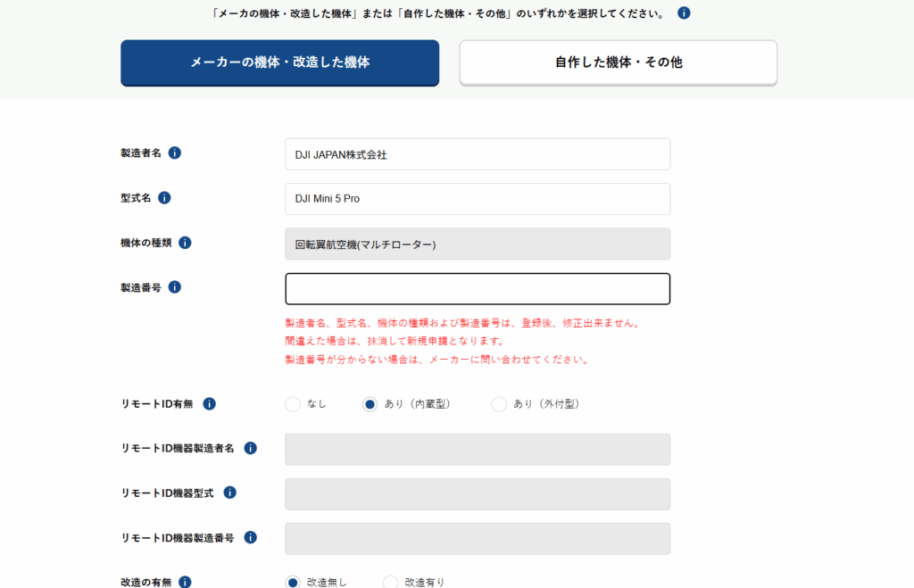Select あり（内蔵型） radio option
This screenshot has height=588, width=914.
(370, 404)
